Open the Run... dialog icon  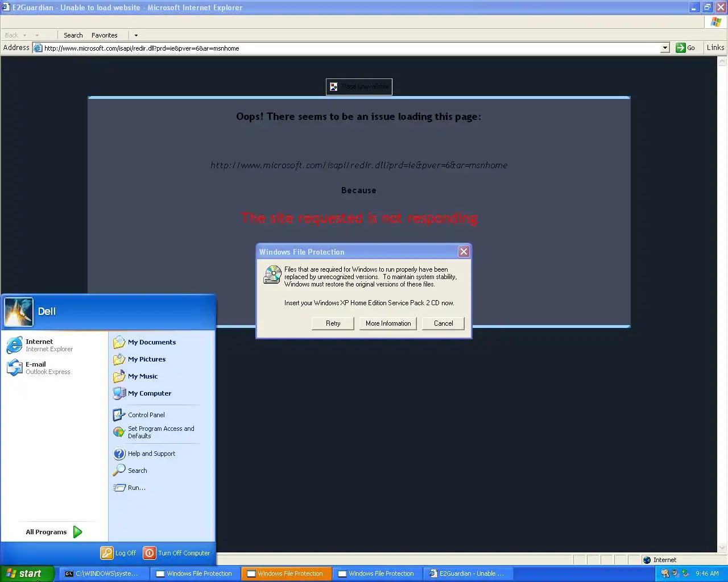[119, 488]
